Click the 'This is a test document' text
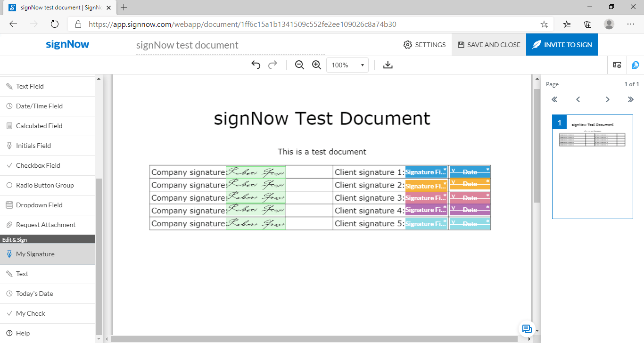This screenshot has height=343, width=644. pyautogui.click(x=322, y=152)
